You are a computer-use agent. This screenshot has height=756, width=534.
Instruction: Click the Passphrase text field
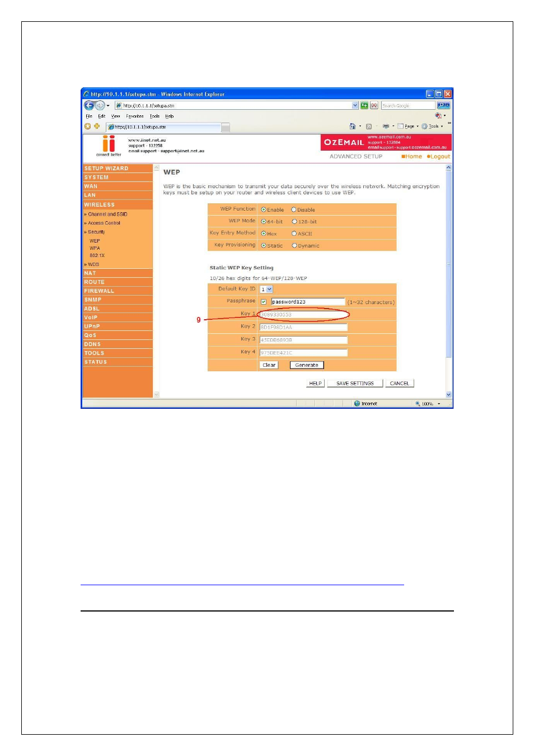308,302
